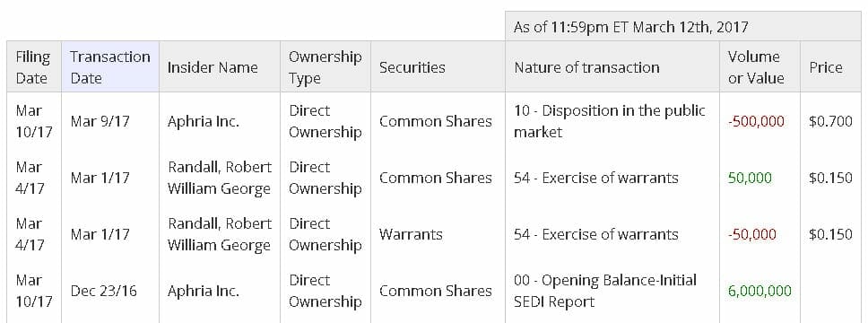Select the green 50,000 volume value

click(750, 178)
